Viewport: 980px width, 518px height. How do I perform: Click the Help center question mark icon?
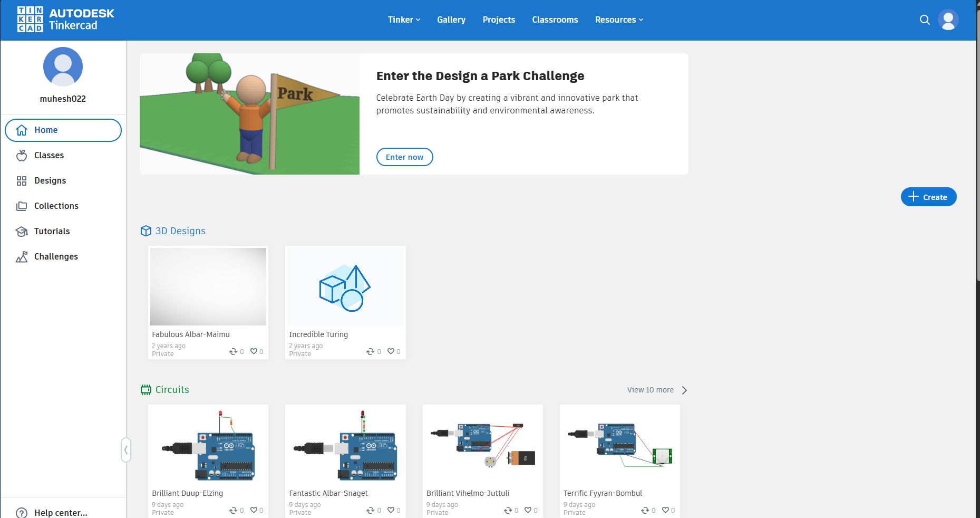pyautogui.click(x=22, y=513)
